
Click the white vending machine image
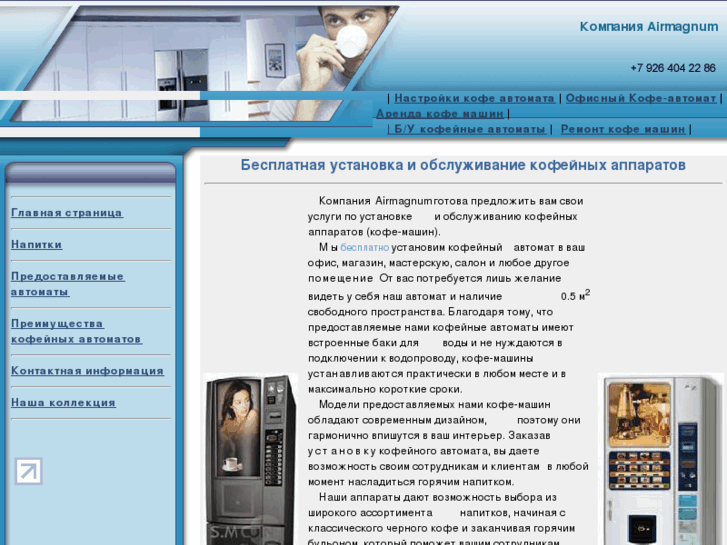[660, 459]
